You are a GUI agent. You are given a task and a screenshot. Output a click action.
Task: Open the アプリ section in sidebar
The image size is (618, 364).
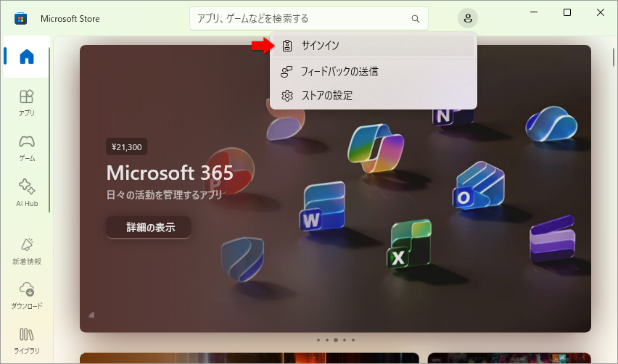(x=27, y=102)
